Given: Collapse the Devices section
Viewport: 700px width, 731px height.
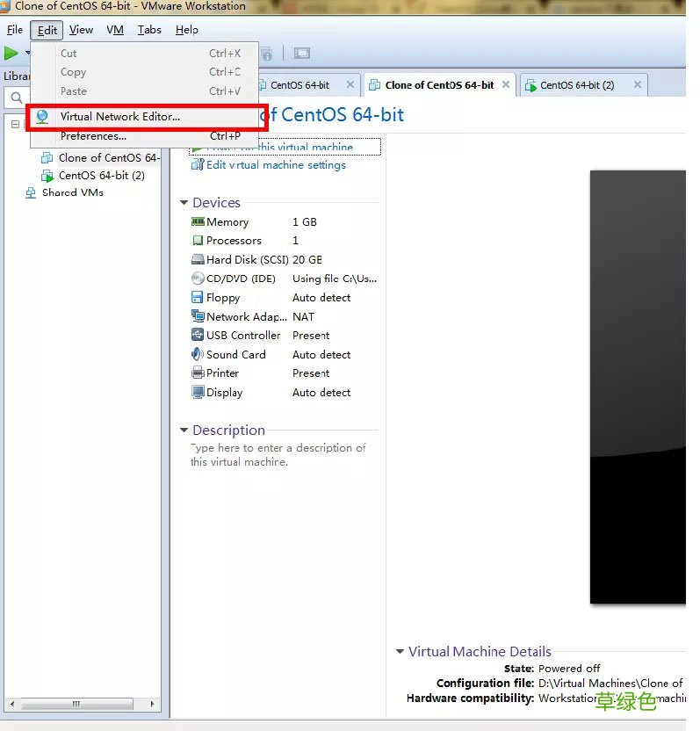Looking at the screenshot, I should coord(184,203).
